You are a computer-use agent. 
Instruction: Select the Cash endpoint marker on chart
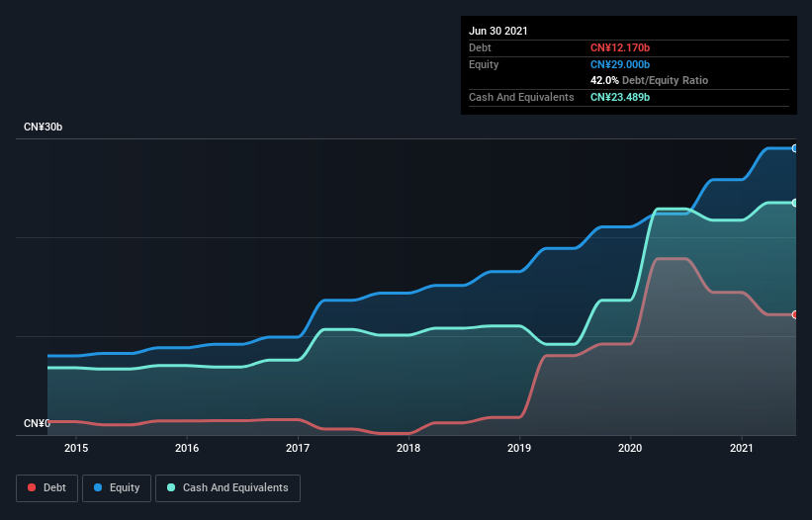click(795, 203)
